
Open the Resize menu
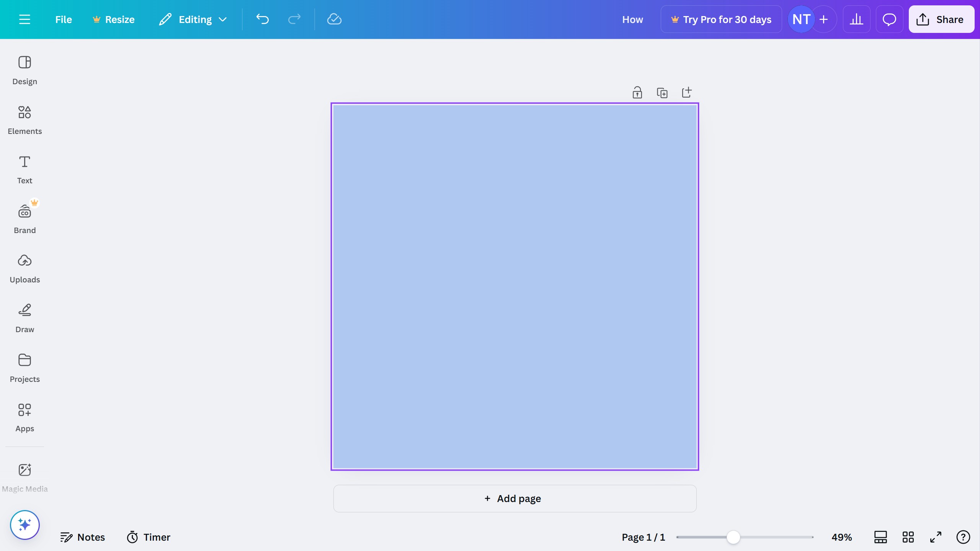pyautogui.click(x=113, y=19)
